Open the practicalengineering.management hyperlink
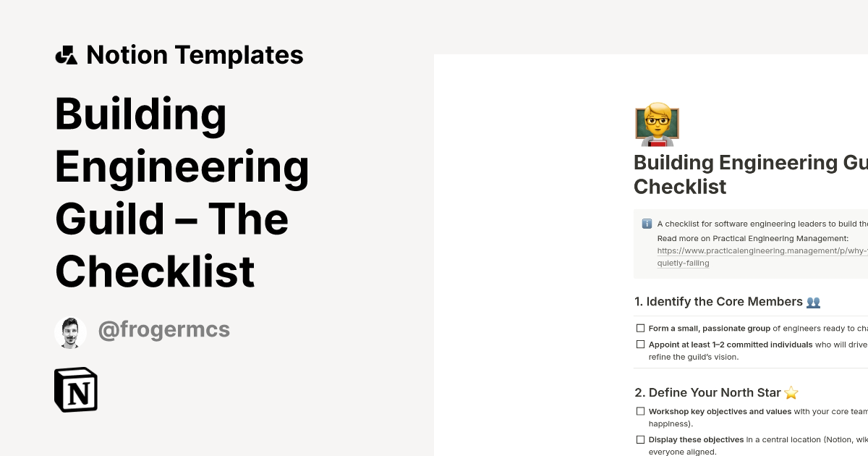The height and width of the screenshot is (456, 868). pos(759,250)
